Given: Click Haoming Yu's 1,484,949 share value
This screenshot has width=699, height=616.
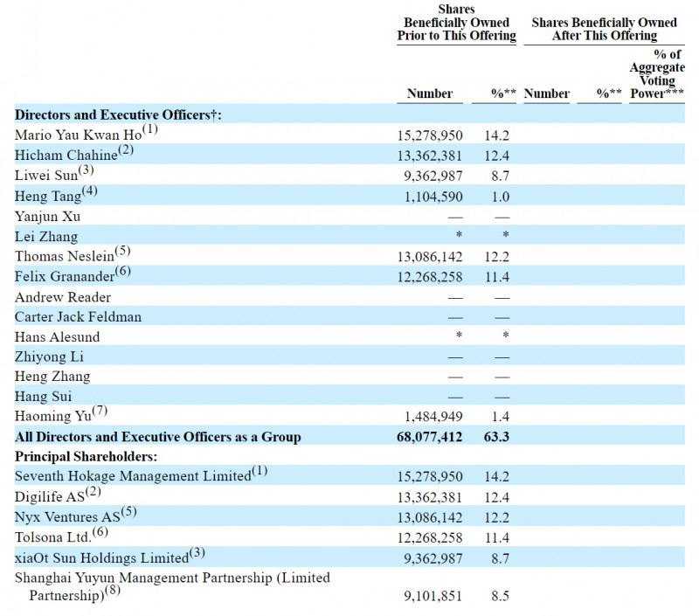Looking at the screenshot, I should pos(433,416).
